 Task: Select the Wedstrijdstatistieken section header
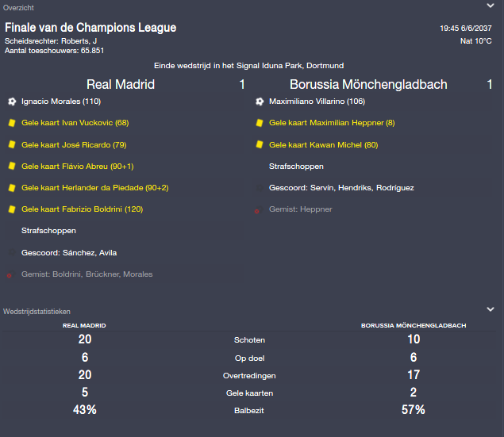(x=37, y=312)
